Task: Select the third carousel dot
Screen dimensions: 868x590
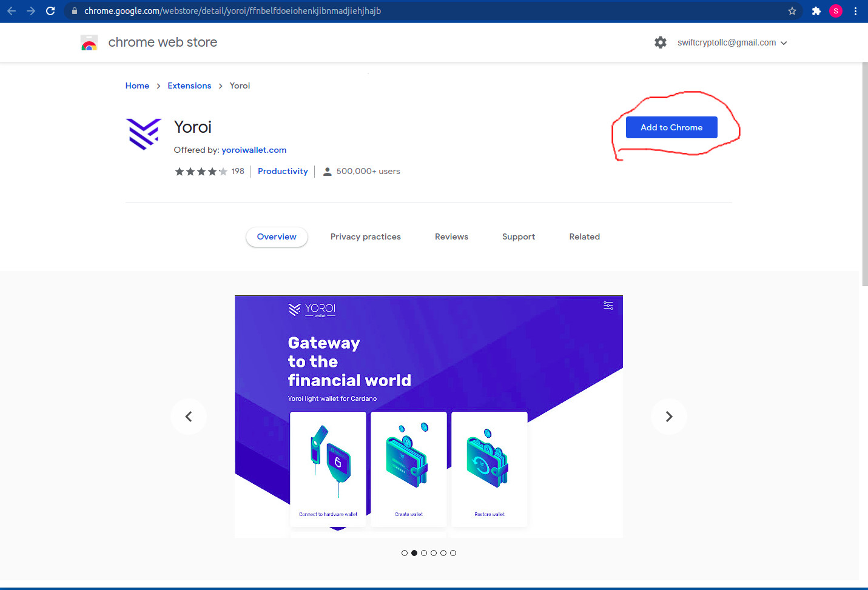Action: click(424, 553)
